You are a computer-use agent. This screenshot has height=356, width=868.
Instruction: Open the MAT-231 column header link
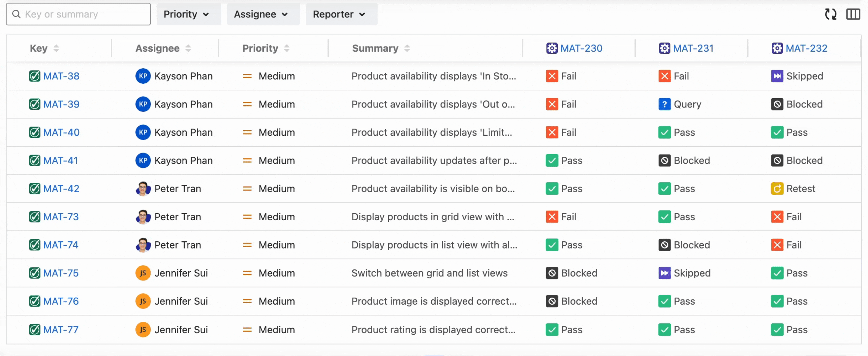tap(693, 48)
